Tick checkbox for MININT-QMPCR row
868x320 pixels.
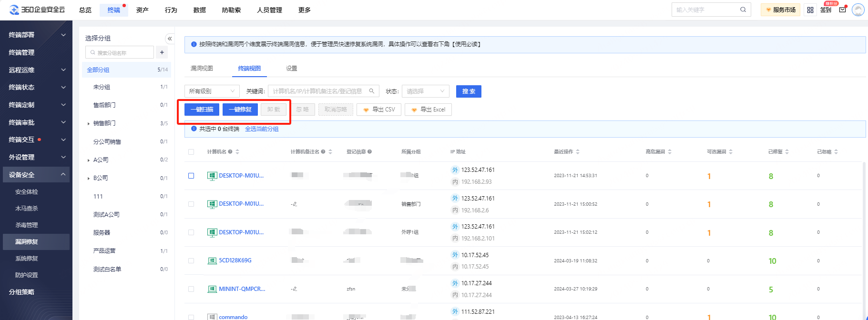tap(191, 289)
